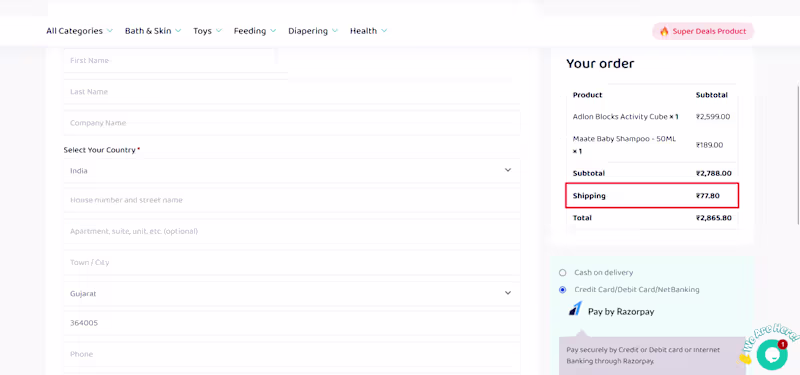800x375 pixels.
Task: Focus the Apartment, suite, unit field
Action: coord(292,231)
